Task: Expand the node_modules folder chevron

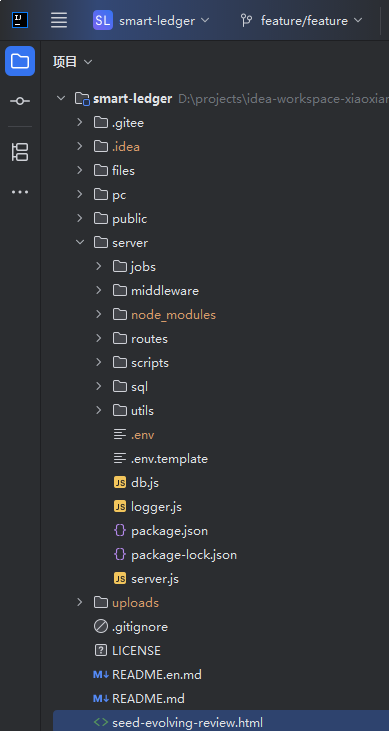Action: pyautogui.click(x=98, y=315)
